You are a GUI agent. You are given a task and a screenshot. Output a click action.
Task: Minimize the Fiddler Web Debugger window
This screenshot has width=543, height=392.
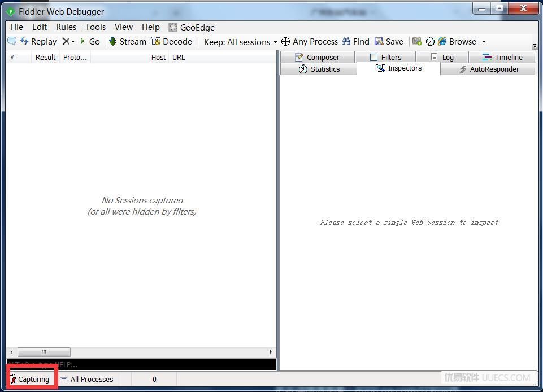click(x=482, y=8)
